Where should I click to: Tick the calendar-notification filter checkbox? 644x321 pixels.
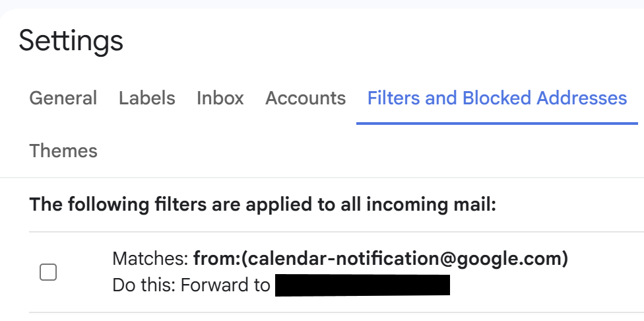click(48, 272)
